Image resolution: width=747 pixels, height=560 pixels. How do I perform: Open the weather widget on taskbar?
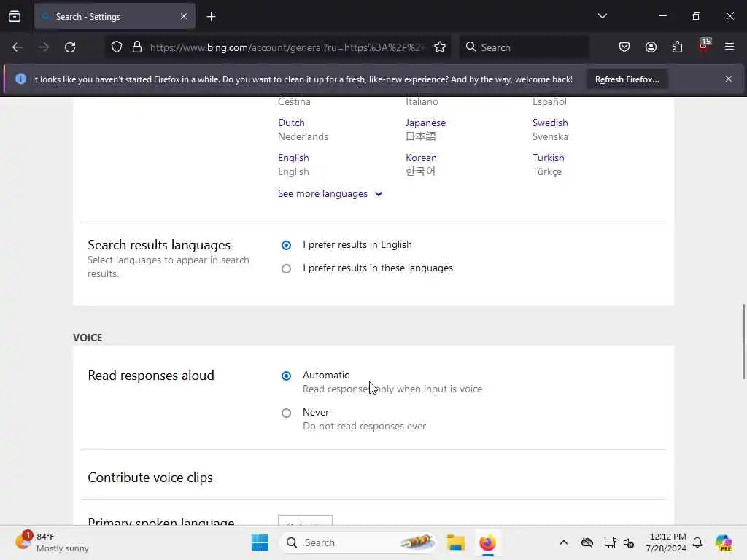pos(52,542)
